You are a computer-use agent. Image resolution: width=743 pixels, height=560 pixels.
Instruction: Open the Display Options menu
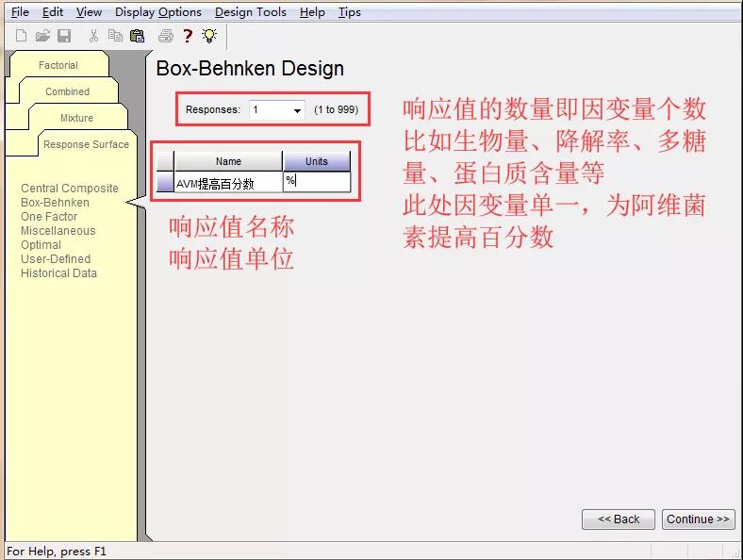point(158,12)
